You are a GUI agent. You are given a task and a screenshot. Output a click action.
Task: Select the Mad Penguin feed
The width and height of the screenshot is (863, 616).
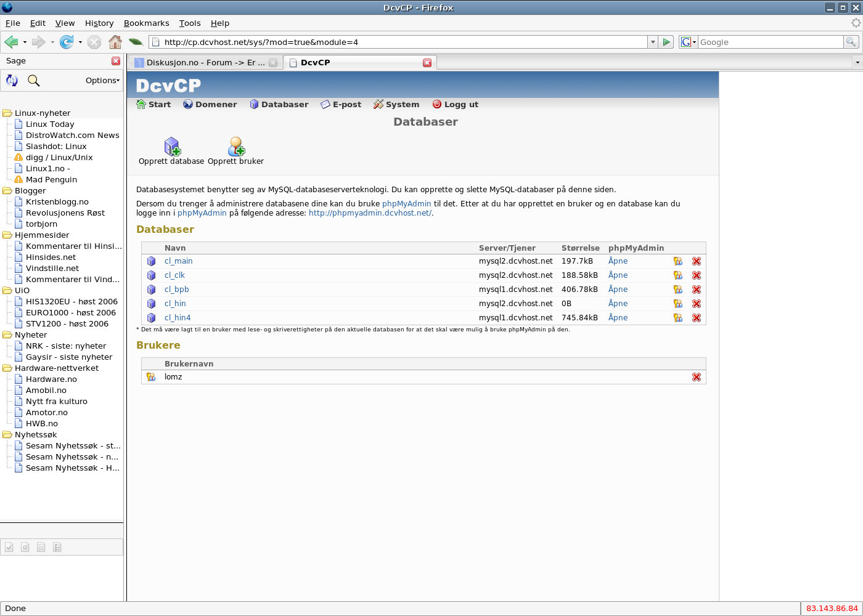pos(51,180)
